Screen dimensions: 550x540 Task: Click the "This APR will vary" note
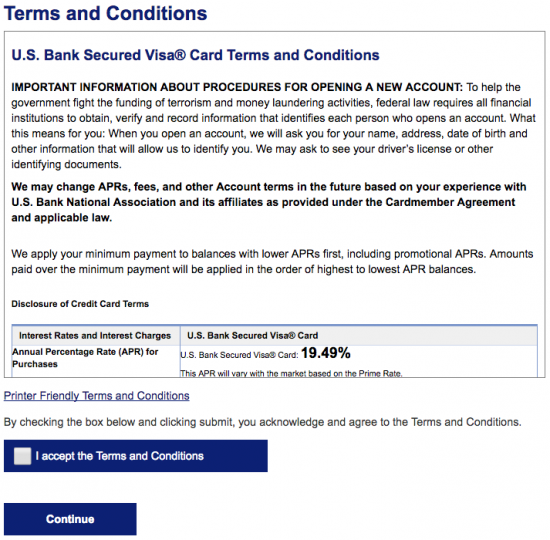click(x=291, y=374)
